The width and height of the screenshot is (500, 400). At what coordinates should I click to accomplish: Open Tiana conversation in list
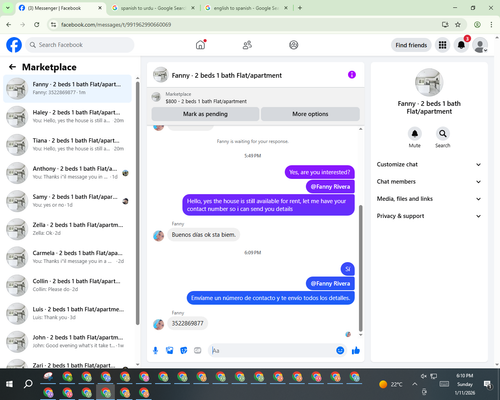[68, 144]
